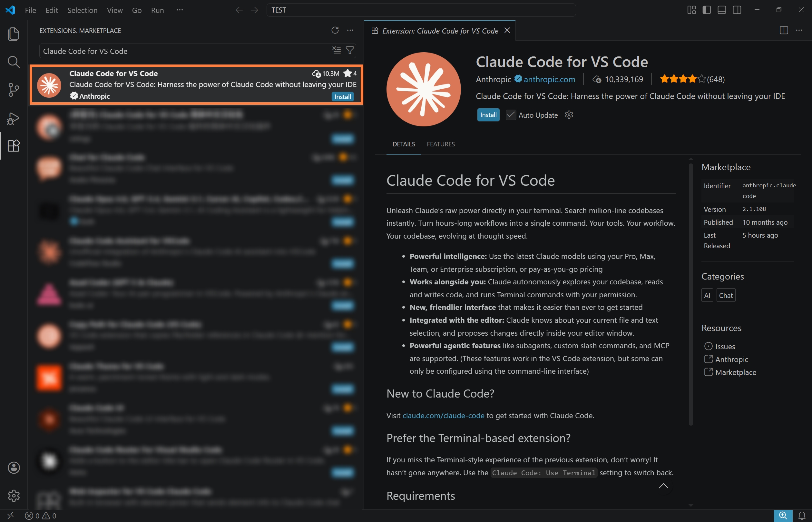The image size is (812, 522).
Task: Click the Last Released value 5 hours ago
Action: pos(760,235)
